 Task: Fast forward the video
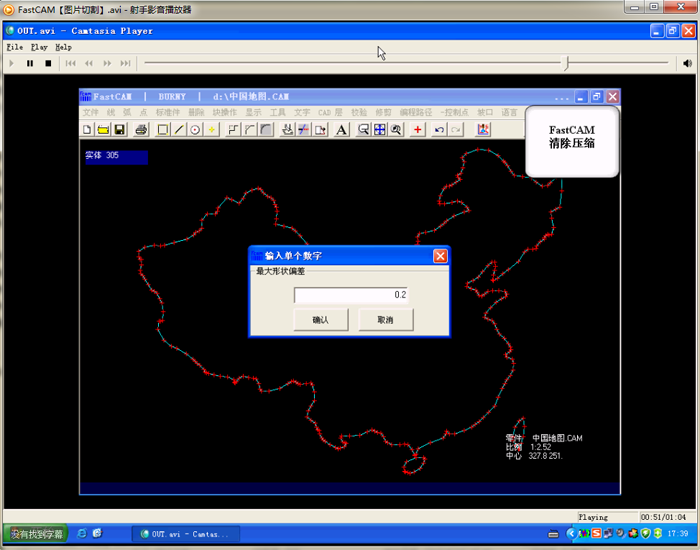pyautogui.click(x=107, y=63)
